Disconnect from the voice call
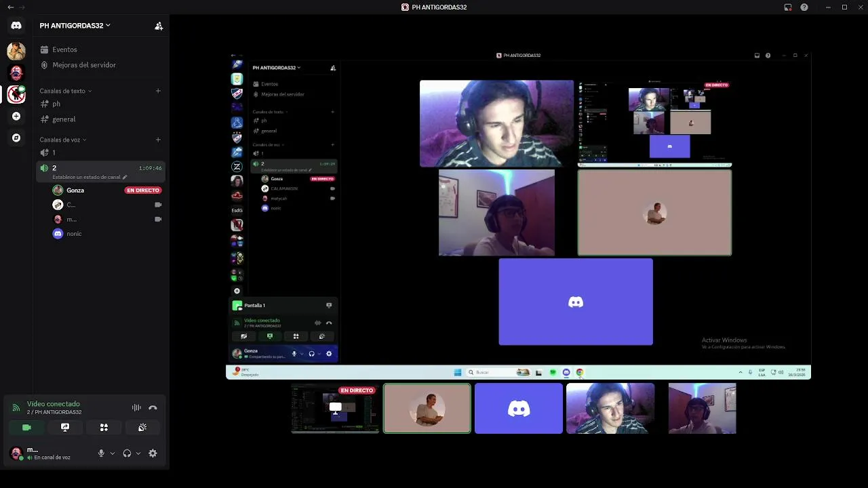Image resolution: width=868 pixels, height=488 pixels. pos(153,408)
